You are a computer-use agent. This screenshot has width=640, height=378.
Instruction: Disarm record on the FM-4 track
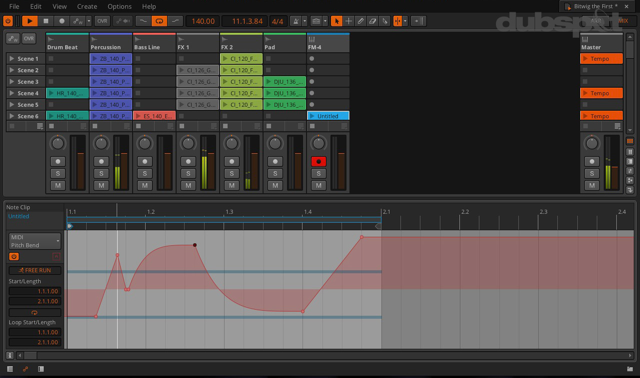[x=318, y=162]
